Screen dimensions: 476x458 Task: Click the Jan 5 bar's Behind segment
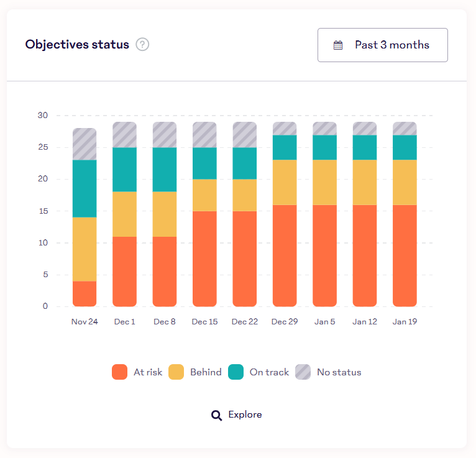324,182
